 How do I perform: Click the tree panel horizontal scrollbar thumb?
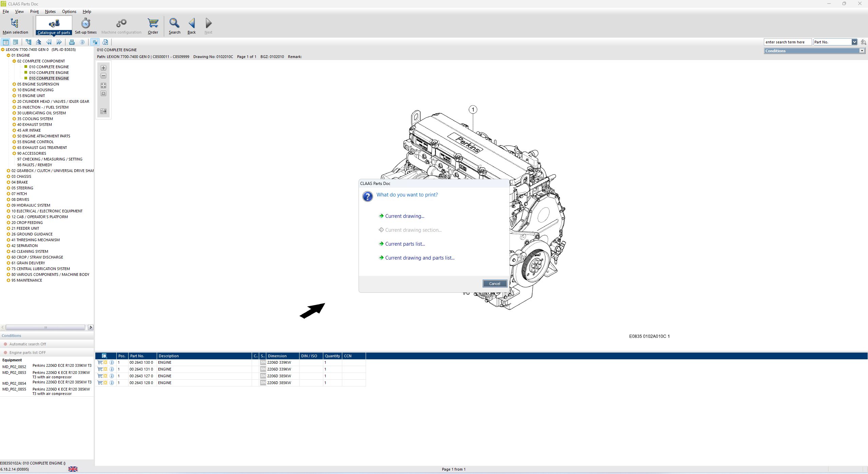(x=45, y=327)
